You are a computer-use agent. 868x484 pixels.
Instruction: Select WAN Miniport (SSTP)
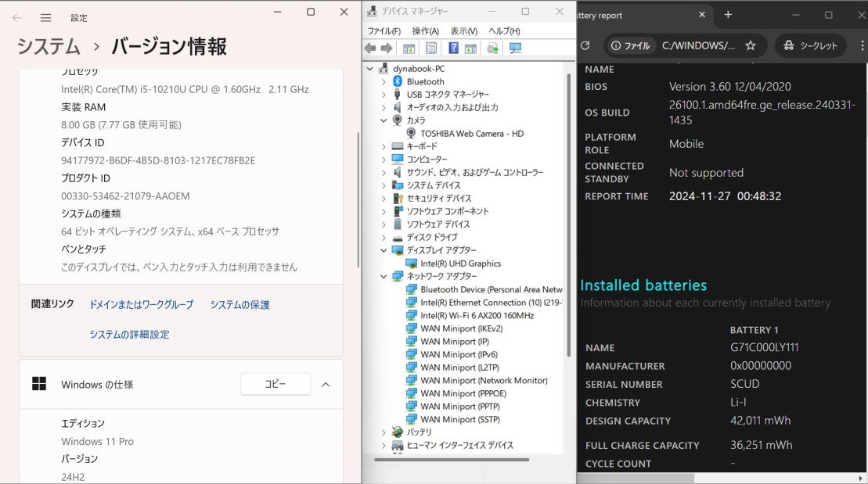(x=460, y=419)
